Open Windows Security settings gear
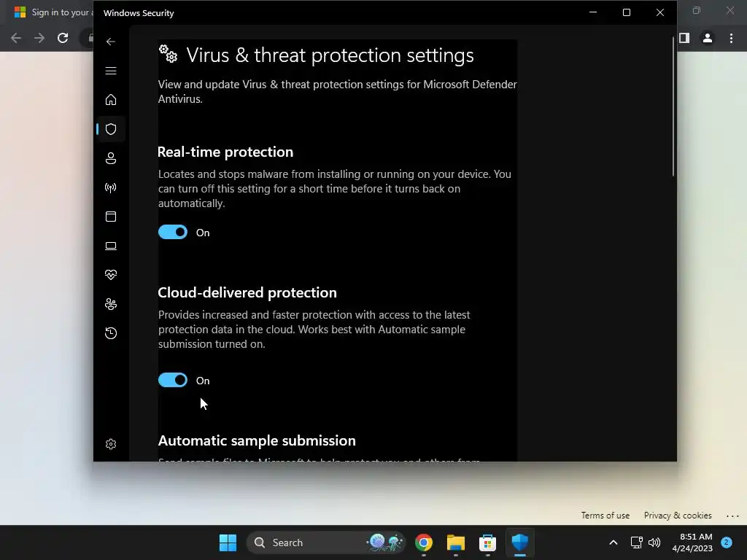The height and width of the screenshot is (560, 747). pyautogui.click(x=111, y=444)
